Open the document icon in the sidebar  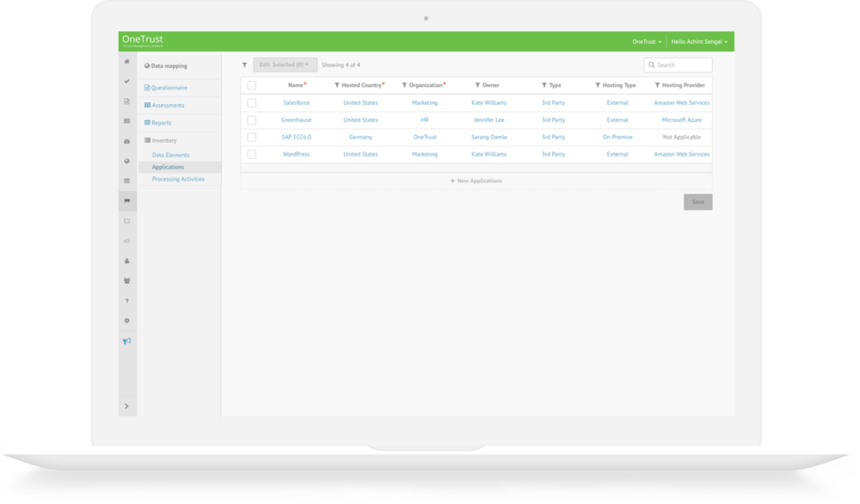(x=126, y=101)
